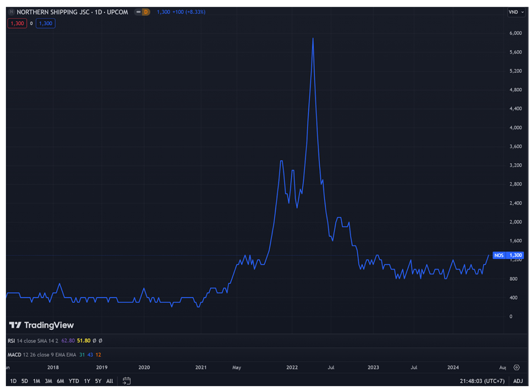
Task: Click the blue 1,300 buy price button
Action: coord(45,24)
